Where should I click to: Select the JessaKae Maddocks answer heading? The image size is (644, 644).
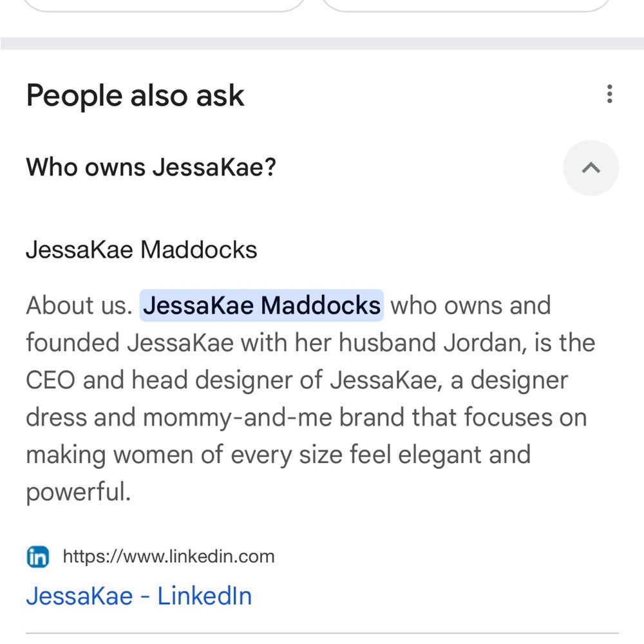(141, 250)
